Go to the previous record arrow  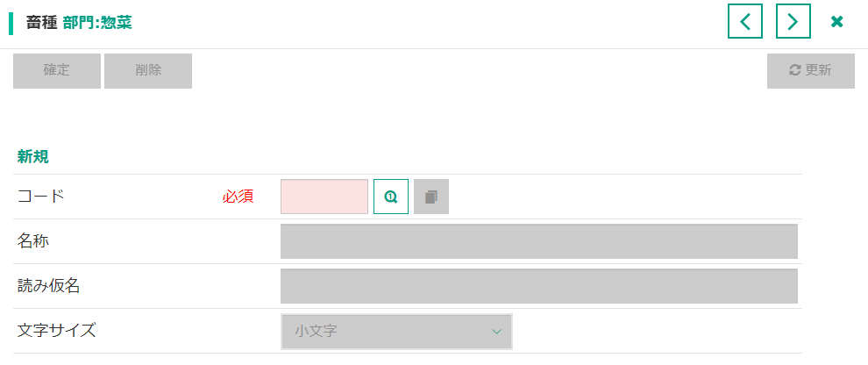(745, 22)
